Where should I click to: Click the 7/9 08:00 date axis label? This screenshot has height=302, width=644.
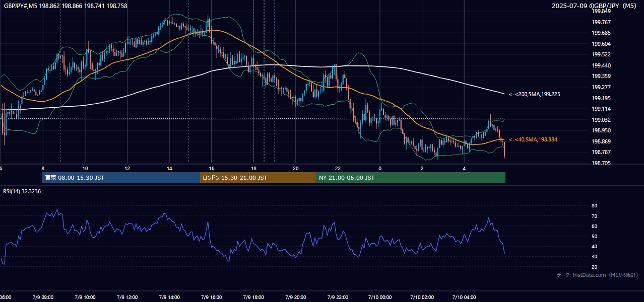point(42,297)
